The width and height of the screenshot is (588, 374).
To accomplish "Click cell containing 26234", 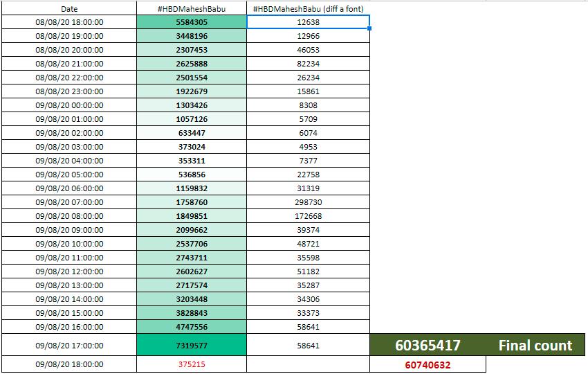I will tap(308, 78).
